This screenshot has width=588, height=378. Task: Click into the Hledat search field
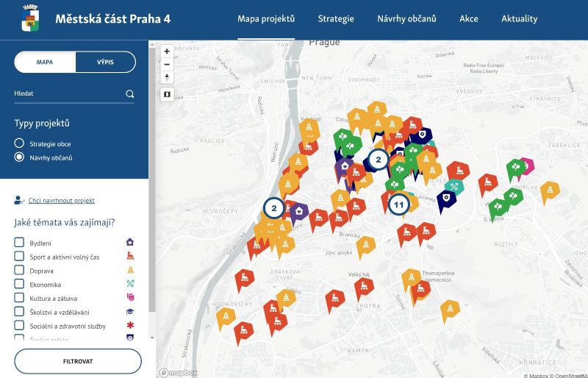(x=69, y=93)
